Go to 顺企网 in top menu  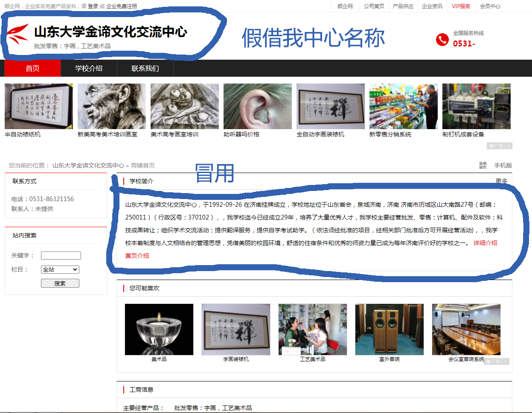click(345, 6)
